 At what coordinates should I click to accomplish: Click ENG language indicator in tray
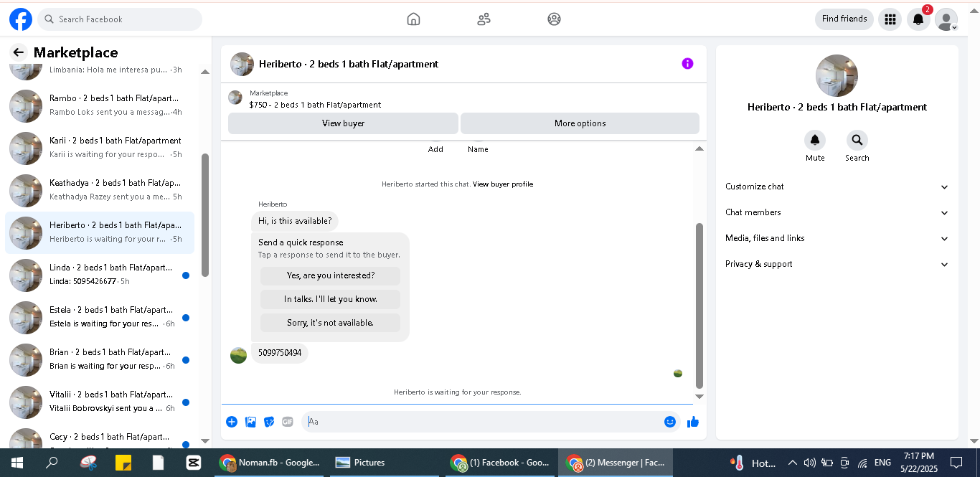(882, 463)
